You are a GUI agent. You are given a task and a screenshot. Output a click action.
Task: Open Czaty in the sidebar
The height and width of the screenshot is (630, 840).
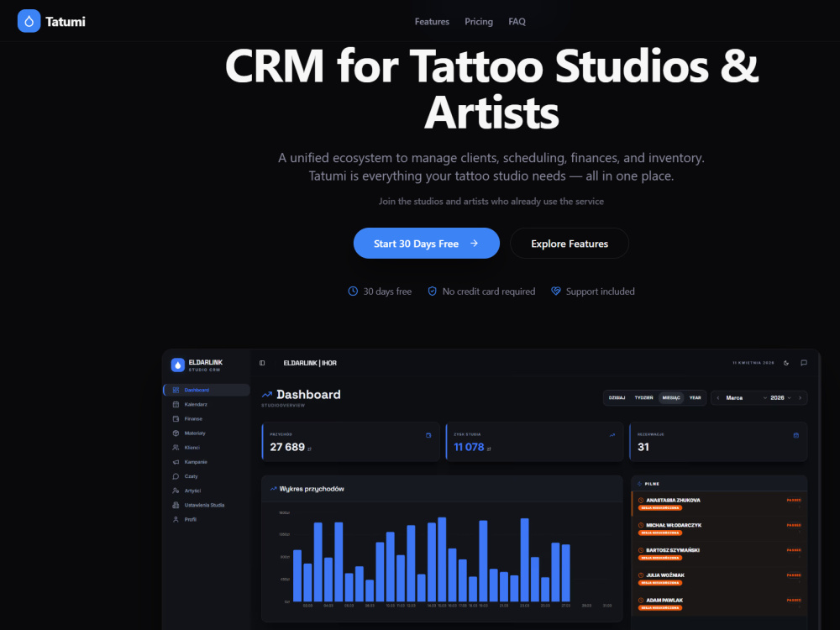pos(207,476)
